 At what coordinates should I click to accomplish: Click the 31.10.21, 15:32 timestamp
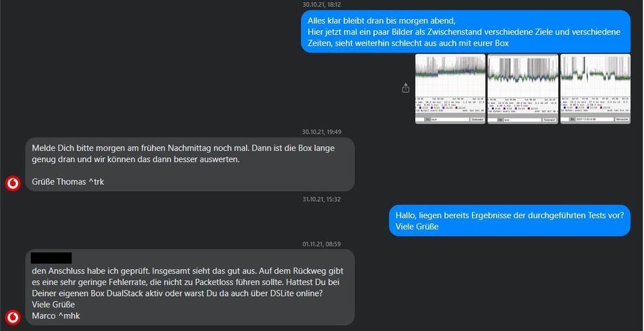click(322, 199)
